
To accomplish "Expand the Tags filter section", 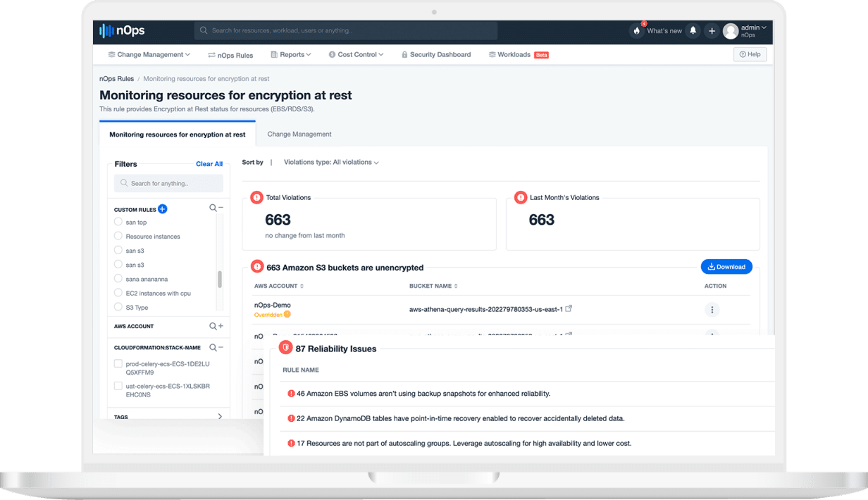I will pyautogui.click(x=220, y=417).
